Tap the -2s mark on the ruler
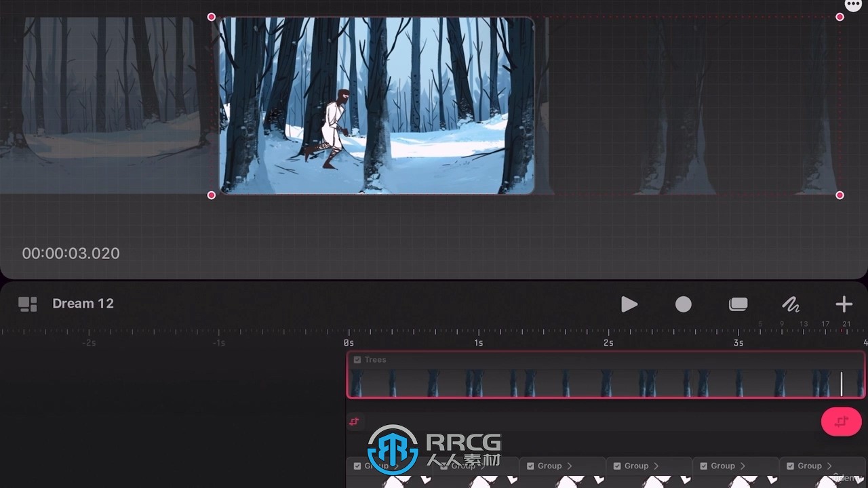This screenshot has height=488, width=868. click(89, 343)
